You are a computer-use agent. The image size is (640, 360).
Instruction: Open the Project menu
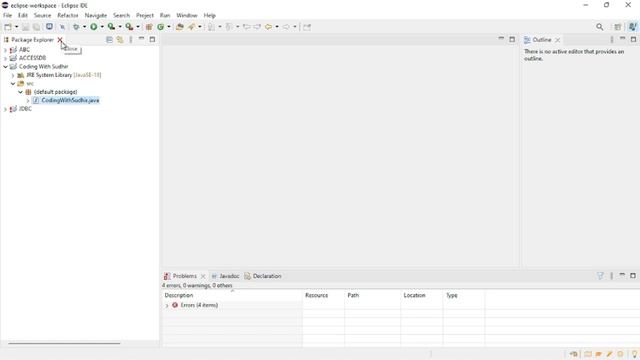[x=145, y=16]
